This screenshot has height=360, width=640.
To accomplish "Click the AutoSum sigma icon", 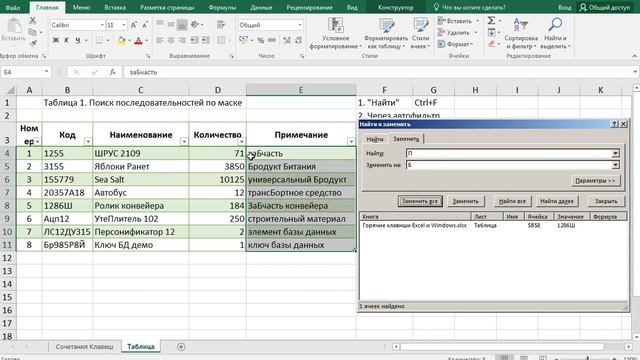I will (x=491, y=20).
